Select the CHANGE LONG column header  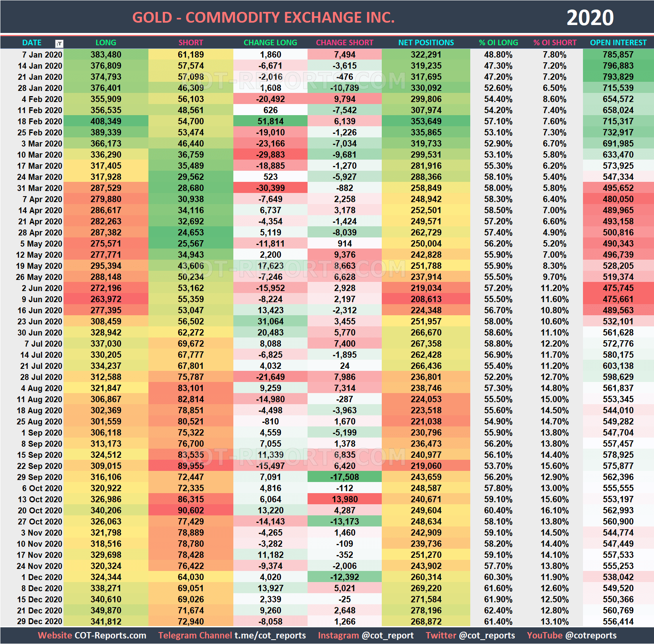pyautogui.click(x=270, y=42)
